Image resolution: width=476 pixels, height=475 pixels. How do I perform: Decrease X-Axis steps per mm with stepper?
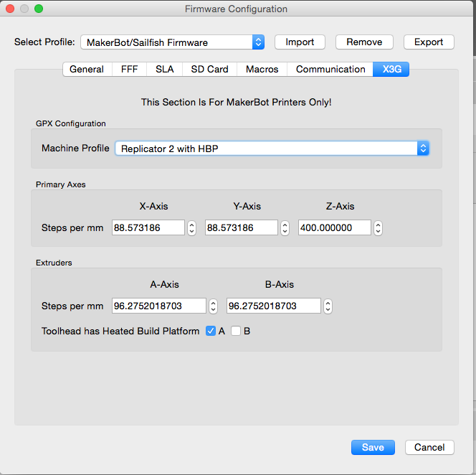point(191,232)
